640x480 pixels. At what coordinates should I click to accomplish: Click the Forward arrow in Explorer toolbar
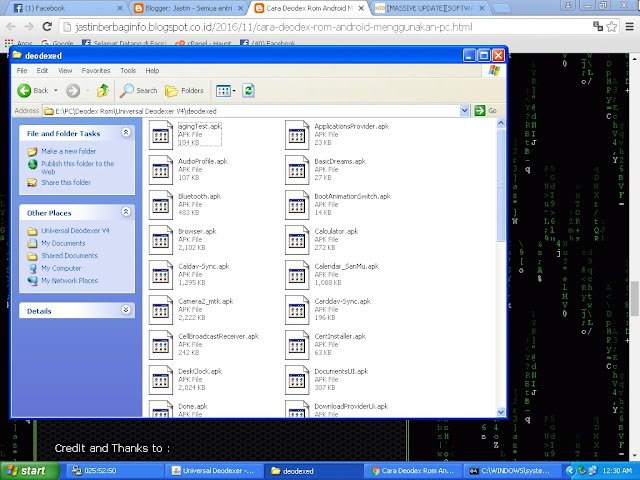point(73,91)
